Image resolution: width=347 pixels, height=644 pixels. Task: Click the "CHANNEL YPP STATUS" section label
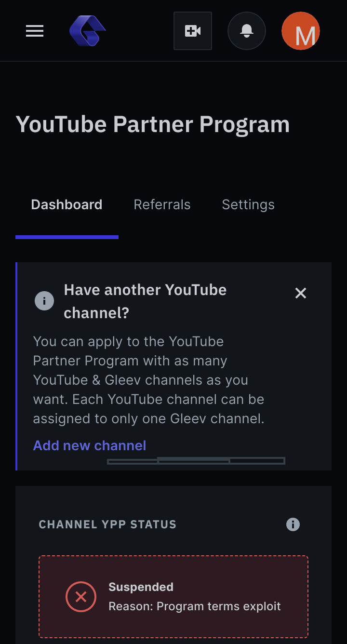pyautogui.click(x=107, y=524)
